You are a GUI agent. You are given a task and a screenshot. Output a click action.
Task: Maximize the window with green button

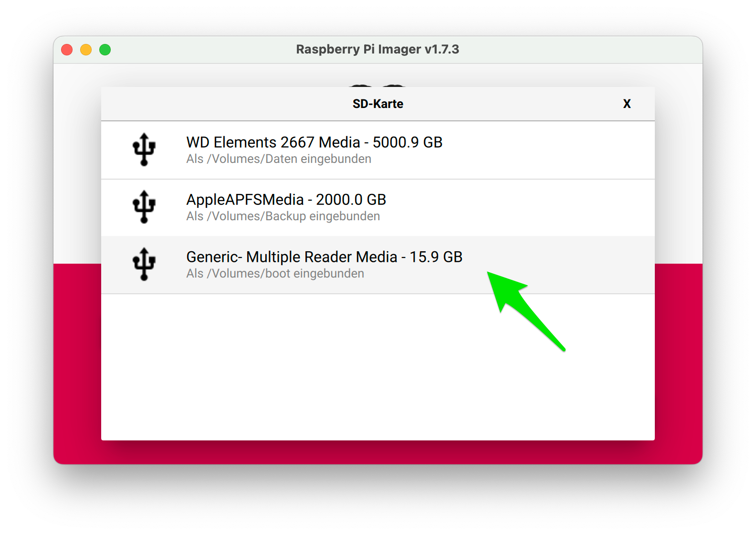[105, 50]
